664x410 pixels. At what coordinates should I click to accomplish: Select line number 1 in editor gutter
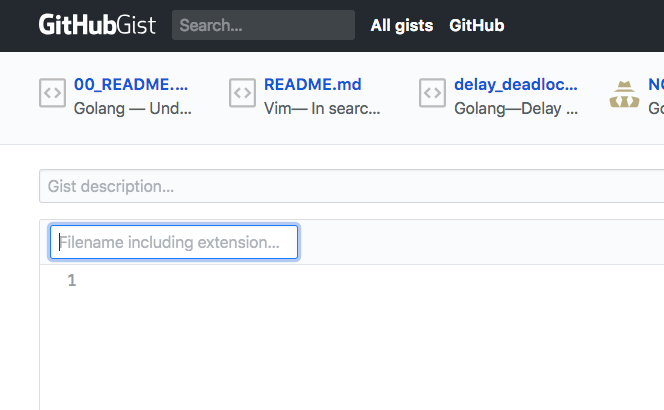pyautogui.click(x=71, y=281)
